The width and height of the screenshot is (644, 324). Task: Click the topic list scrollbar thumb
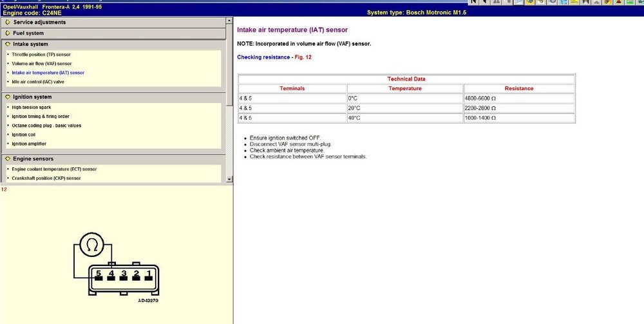(229, 64)
